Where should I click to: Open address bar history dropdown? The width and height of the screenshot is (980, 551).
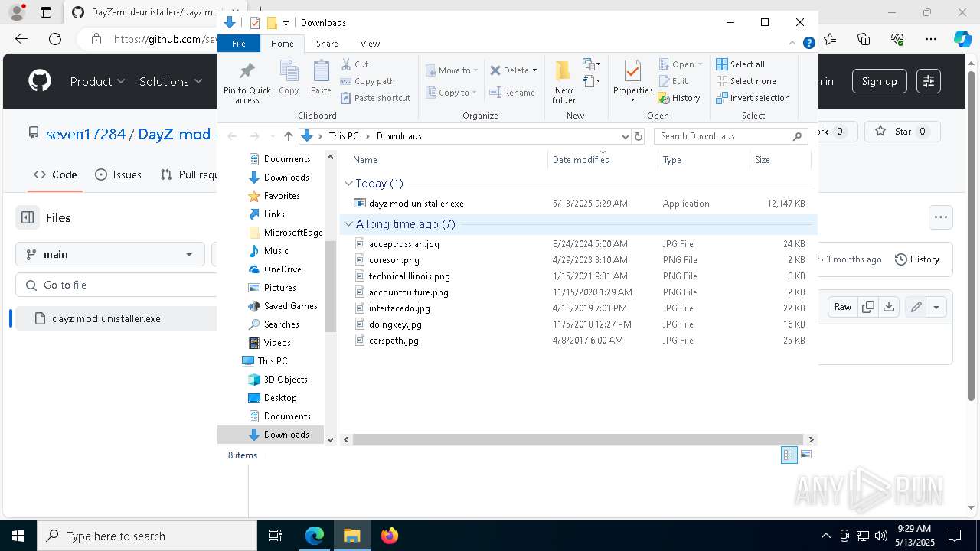tap(625, 136)
